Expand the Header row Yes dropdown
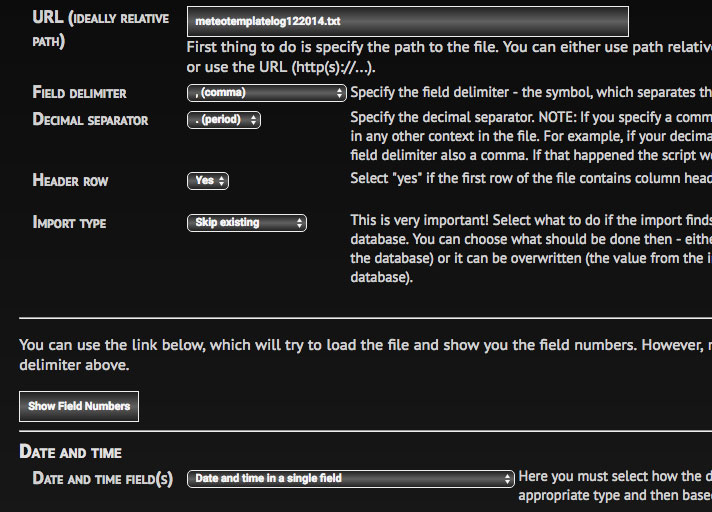 point(208,181)
